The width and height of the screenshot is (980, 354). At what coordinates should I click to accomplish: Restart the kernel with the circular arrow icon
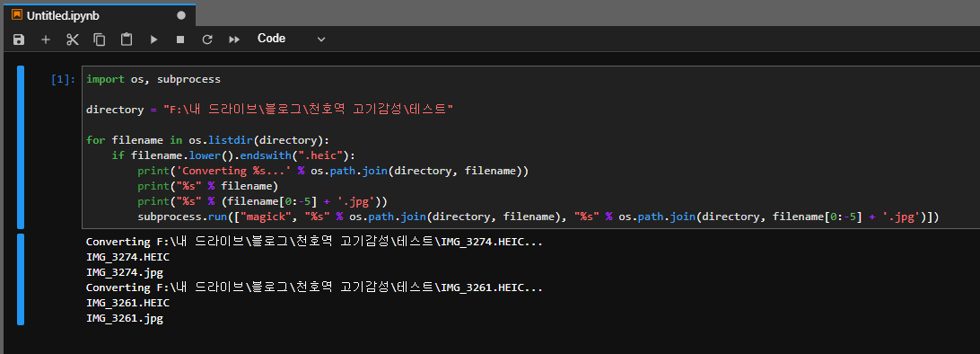(x=207, y=40)
